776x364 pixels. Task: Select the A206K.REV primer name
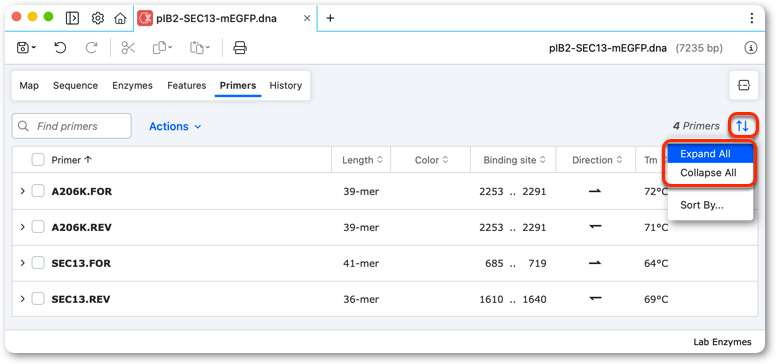pyautogui.click(x=81, y=228)
